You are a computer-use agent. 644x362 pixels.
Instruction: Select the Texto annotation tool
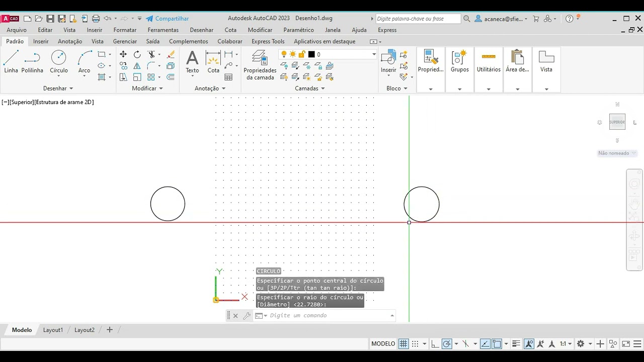(x=192, y=62)
